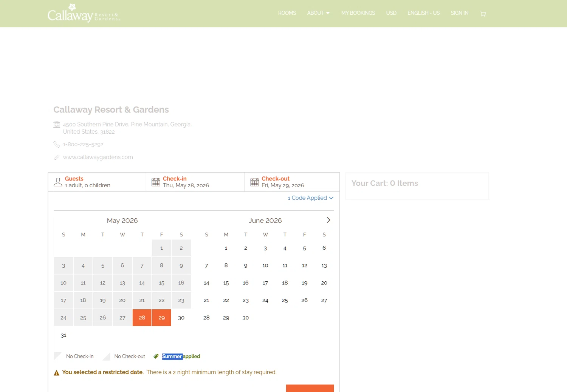Image resolution: width=567 pixels, height=392 pixels.
Task: Click the Callaway Resort & Gardens logo
Action: [x=84, y=13]
